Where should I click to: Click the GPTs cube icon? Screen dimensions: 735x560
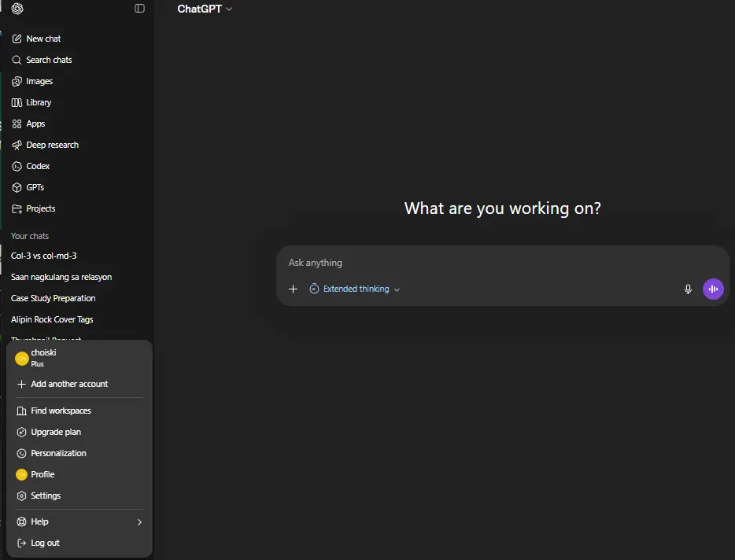[x=17, y=187]
